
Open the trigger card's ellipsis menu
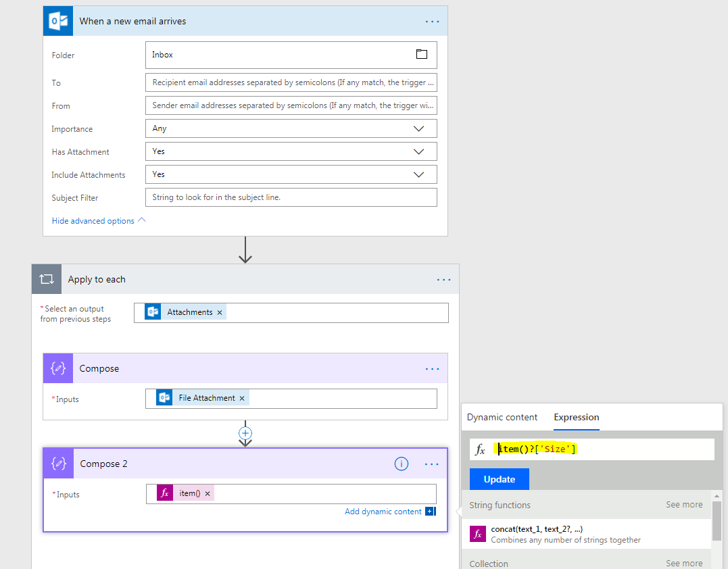(x=432, y=21)
